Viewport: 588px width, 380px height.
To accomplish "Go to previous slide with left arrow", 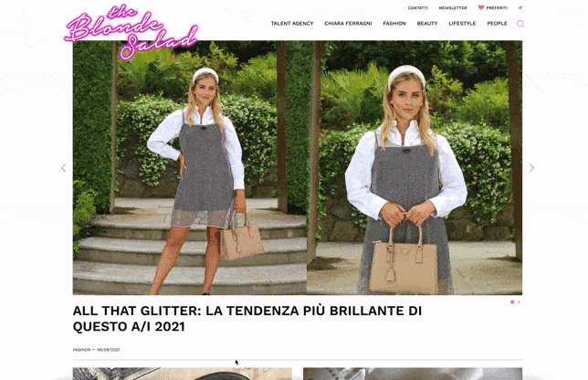I will pos(63,168).
